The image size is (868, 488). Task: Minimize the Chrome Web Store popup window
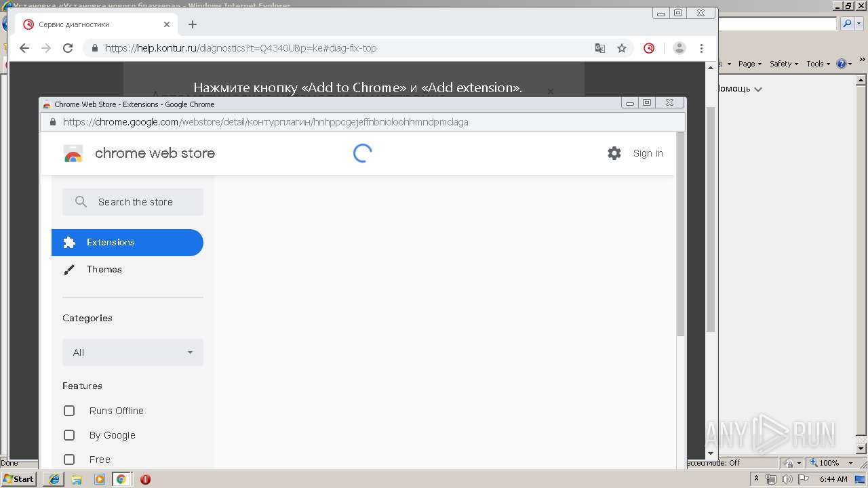630,103
